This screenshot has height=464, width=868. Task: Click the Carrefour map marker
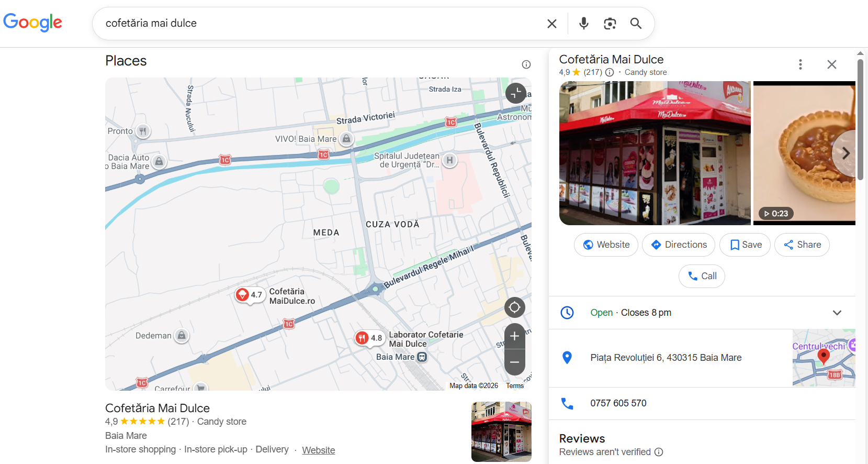point(201,388)
